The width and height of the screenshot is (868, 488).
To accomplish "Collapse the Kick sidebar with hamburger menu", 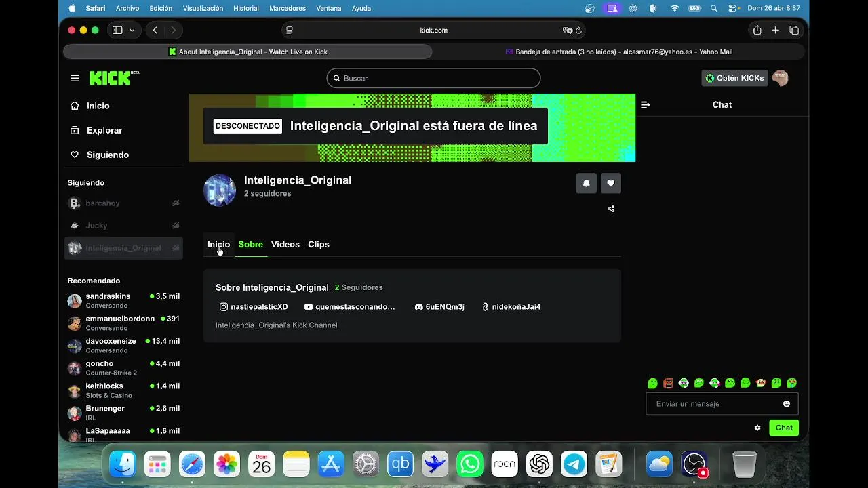I will (x=75, y=78).
